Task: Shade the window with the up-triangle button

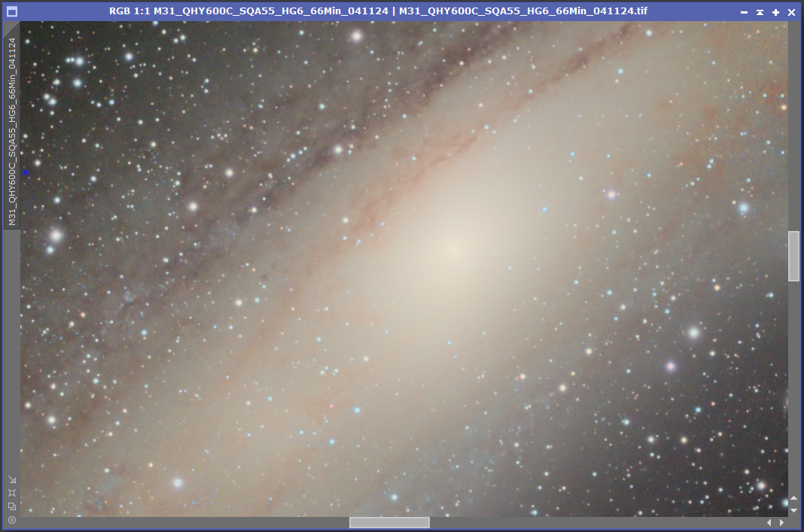Action: click(760, 12)
